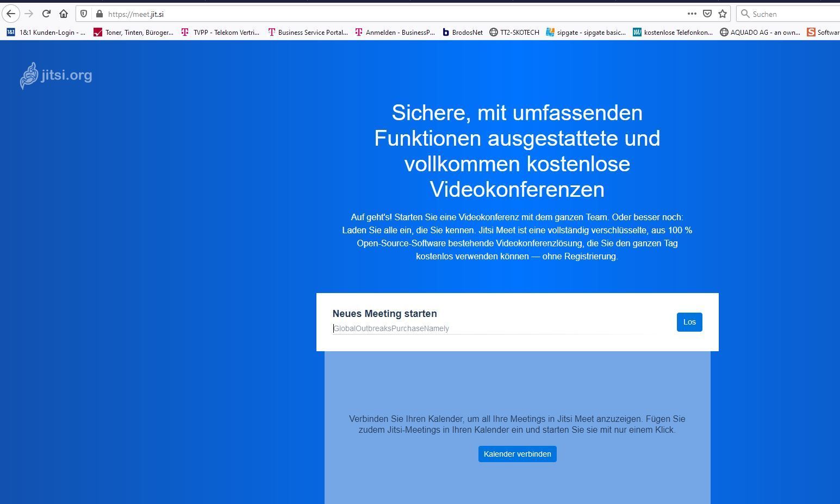Viewport: 840px width, 504px height.
Task: Open page actions three-dot menu
Action: click(692, 14)
